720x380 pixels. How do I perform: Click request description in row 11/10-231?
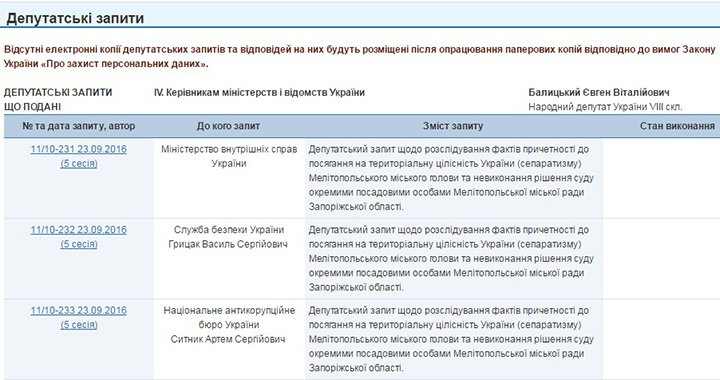coord(451,178)
